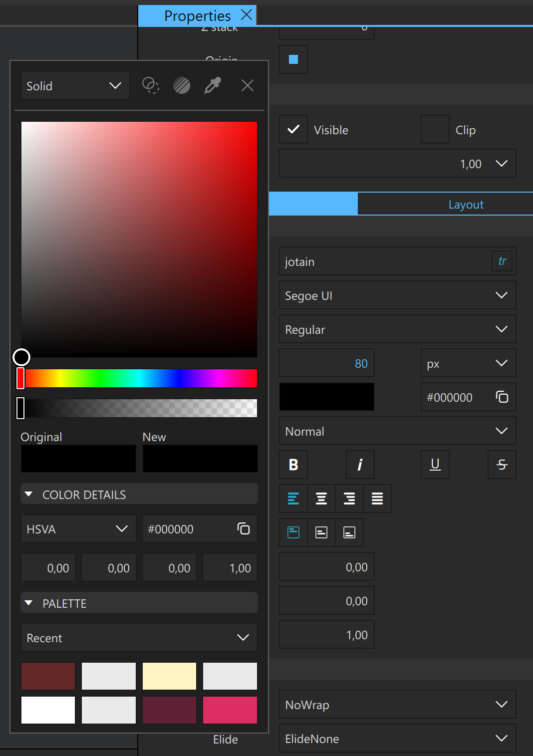Edit the font size field showing 80
The image size is (533, 756).
click(x=327, y=363)
